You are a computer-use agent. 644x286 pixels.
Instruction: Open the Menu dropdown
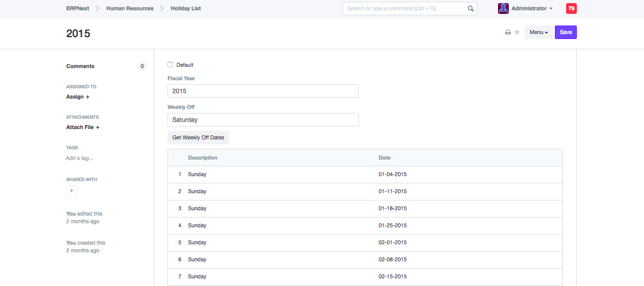[538, 32]
